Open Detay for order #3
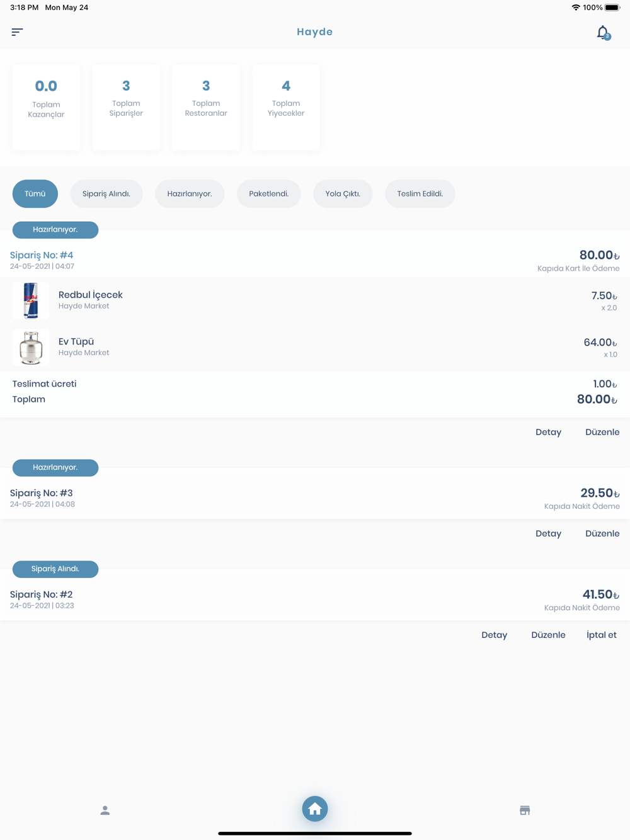 coord(548,534)
